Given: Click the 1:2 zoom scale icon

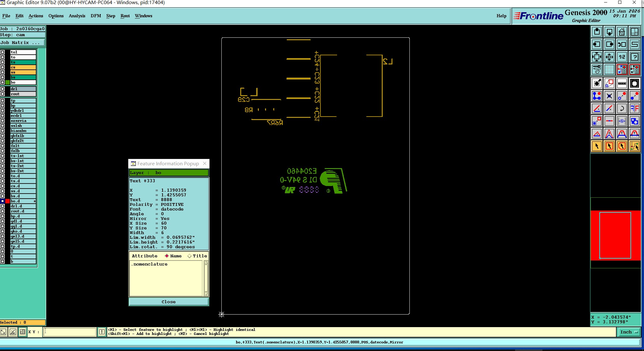Looking at the screenshot, I should click(622, 57).
